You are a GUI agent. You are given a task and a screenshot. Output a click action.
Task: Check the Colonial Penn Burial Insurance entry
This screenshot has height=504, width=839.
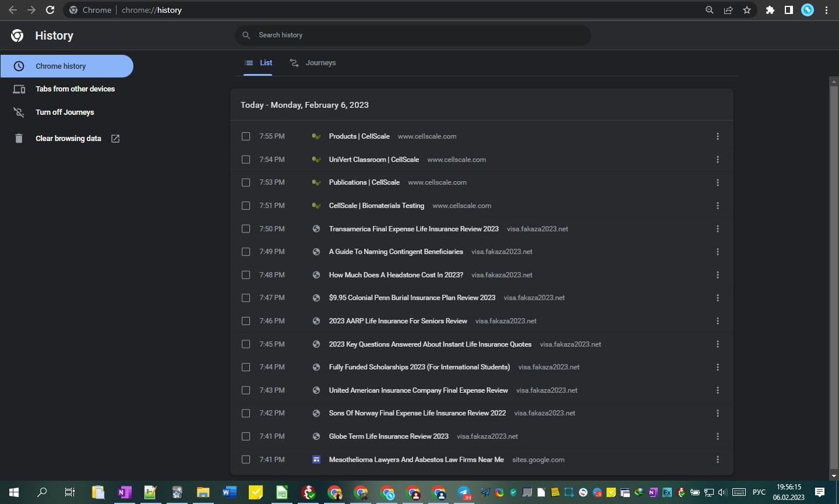click(x=246, y=298)
